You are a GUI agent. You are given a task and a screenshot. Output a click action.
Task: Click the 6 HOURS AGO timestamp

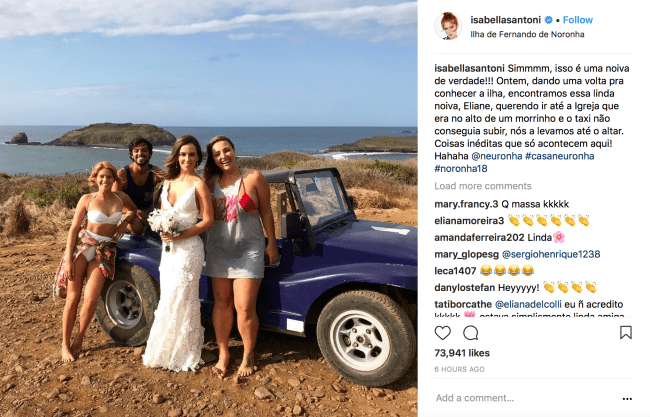coord(459,369)
